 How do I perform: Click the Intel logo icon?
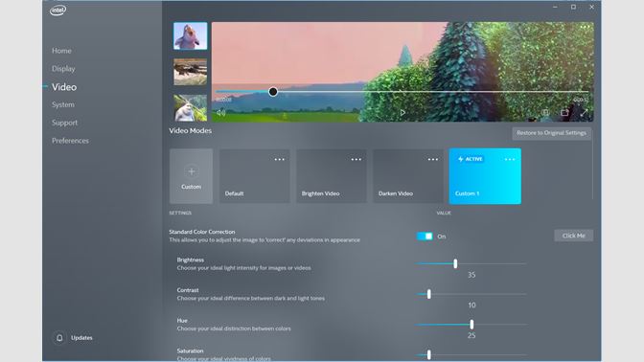point(57,11)
